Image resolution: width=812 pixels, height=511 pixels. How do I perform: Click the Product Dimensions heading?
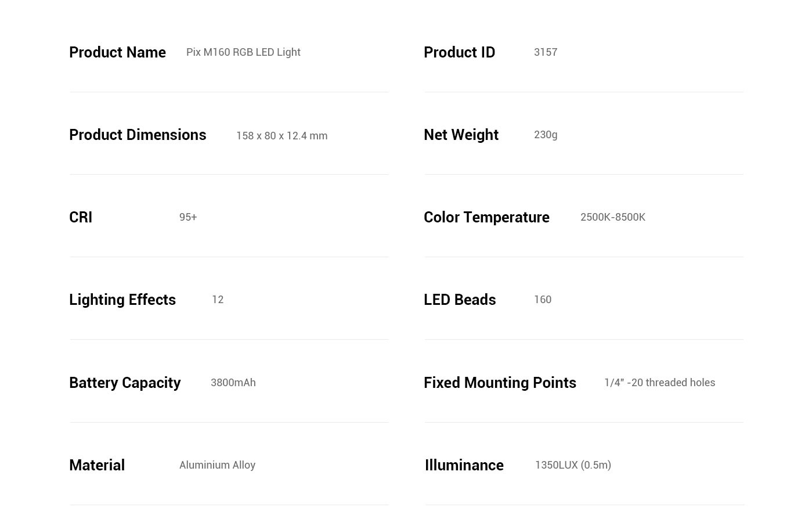(x=138, y=135)
